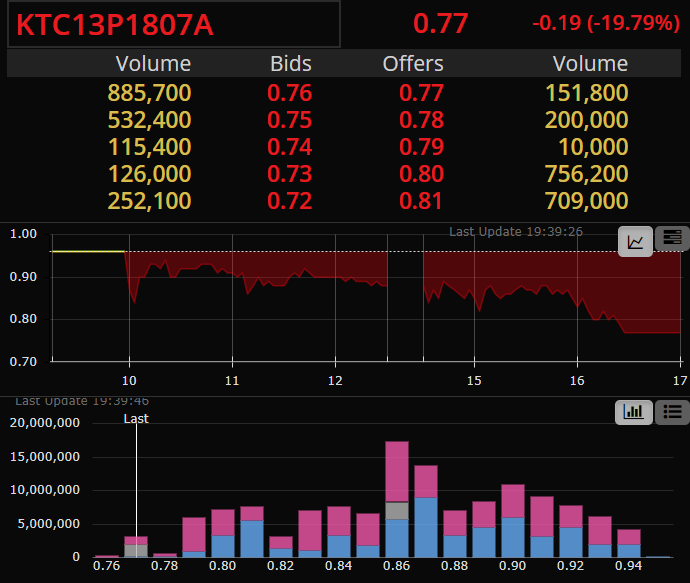Select bid price 0.73
690x583 pixels.
[x=290, y=174]
